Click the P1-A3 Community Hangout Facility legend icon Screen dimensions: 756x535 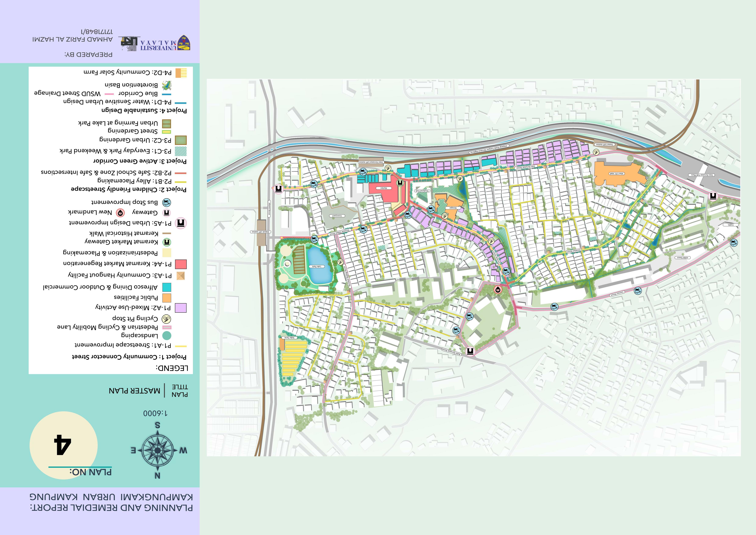click(x=180, y=275)
